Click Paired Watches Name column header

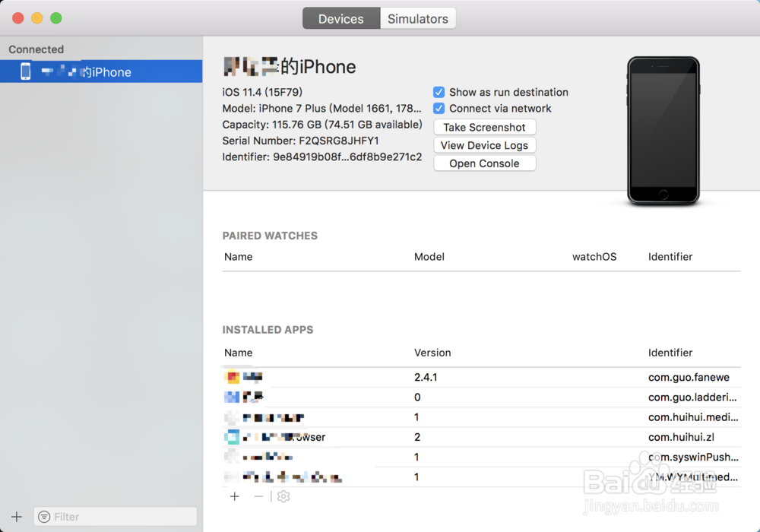[238, 256]
